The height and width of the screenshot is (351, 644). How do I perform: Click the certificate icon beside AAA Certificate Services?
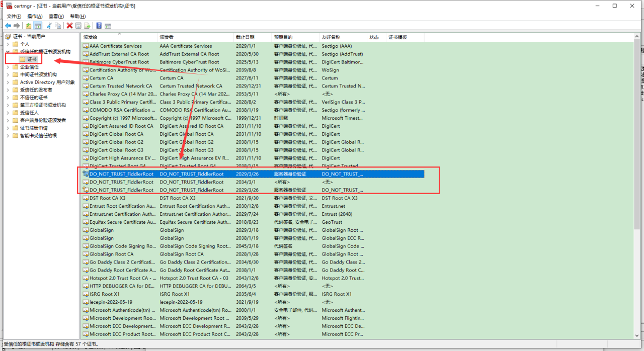point(86,46)
